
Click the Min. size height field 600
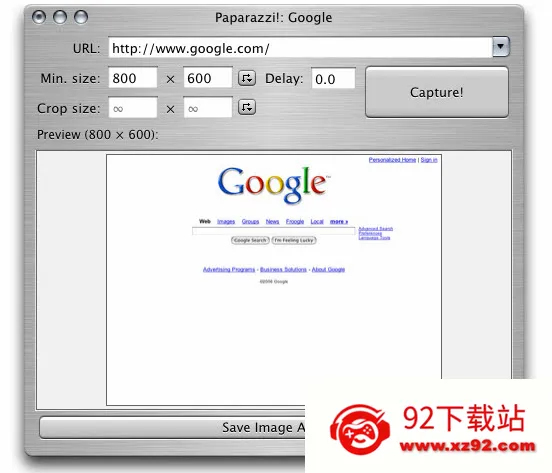pos(208,78)
